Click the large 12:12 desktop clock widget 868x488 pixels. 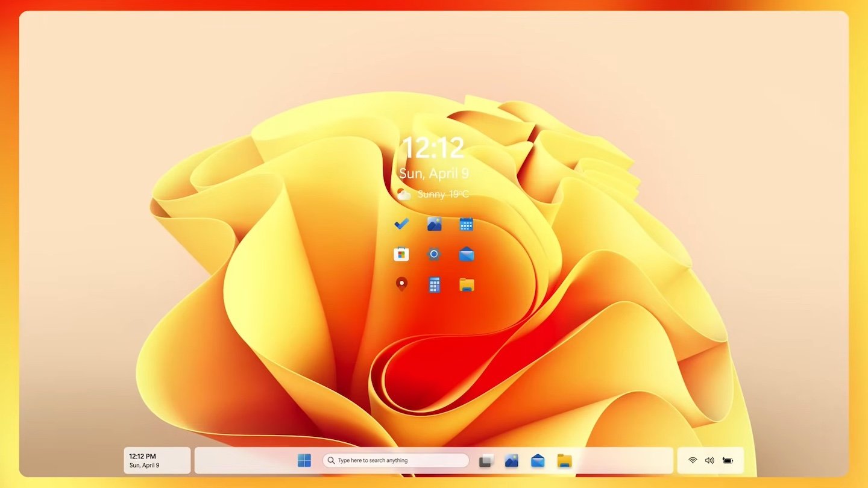pos(433,148)
